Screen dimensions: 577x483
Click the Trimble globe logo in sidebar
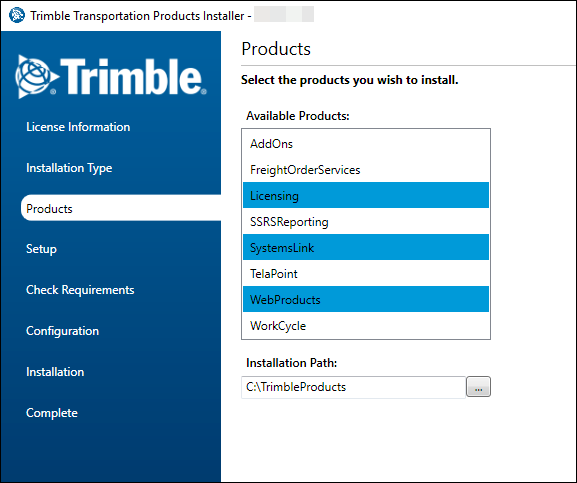pyautogui.click(x=37, y=77)
